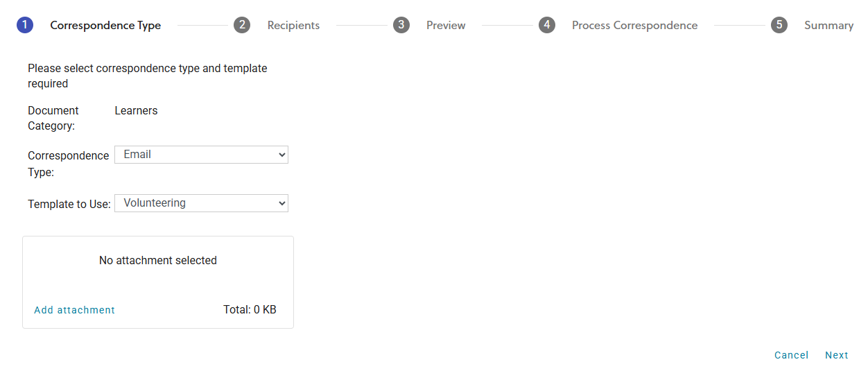Select the Process Correspondence step label
This screenshot has width=868, height=371.
point(634,26)
